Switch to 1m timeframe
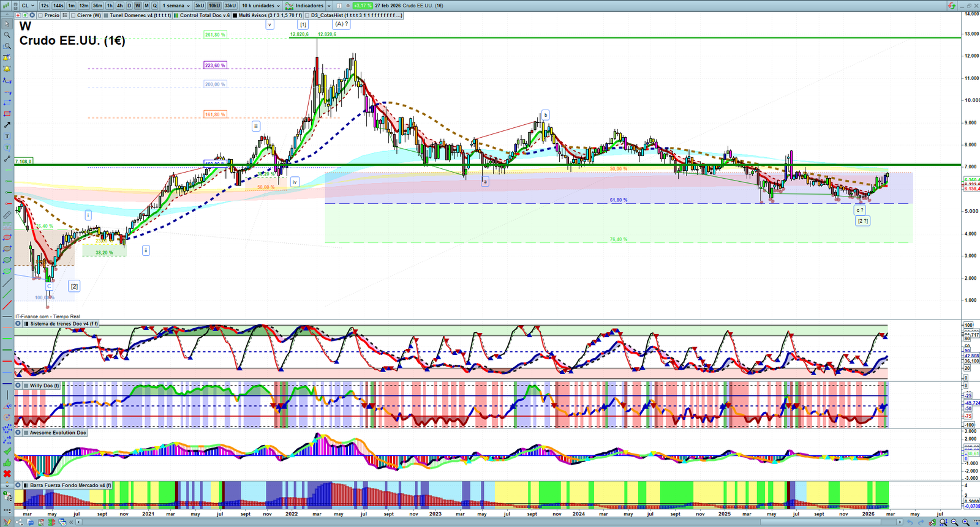The height and width of the screenshot is (527, 980). point(71,6)
